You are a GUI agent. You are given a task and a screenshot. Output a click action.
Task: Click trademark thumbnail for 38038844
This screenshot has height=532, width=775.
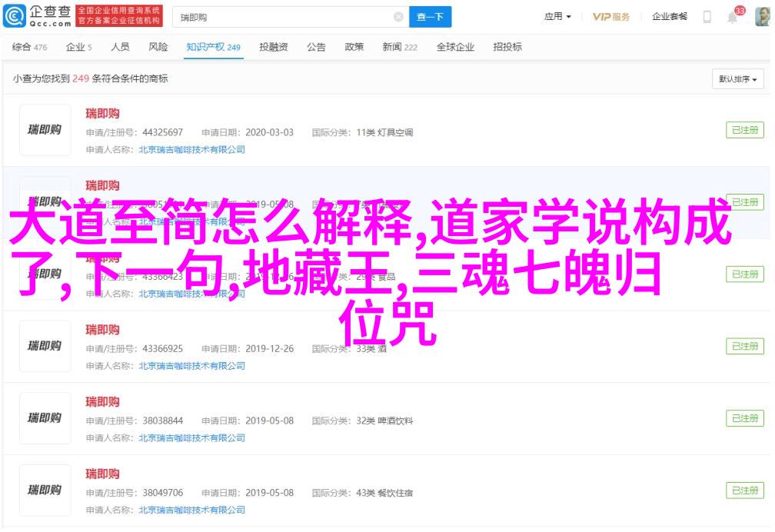point(45,418)
